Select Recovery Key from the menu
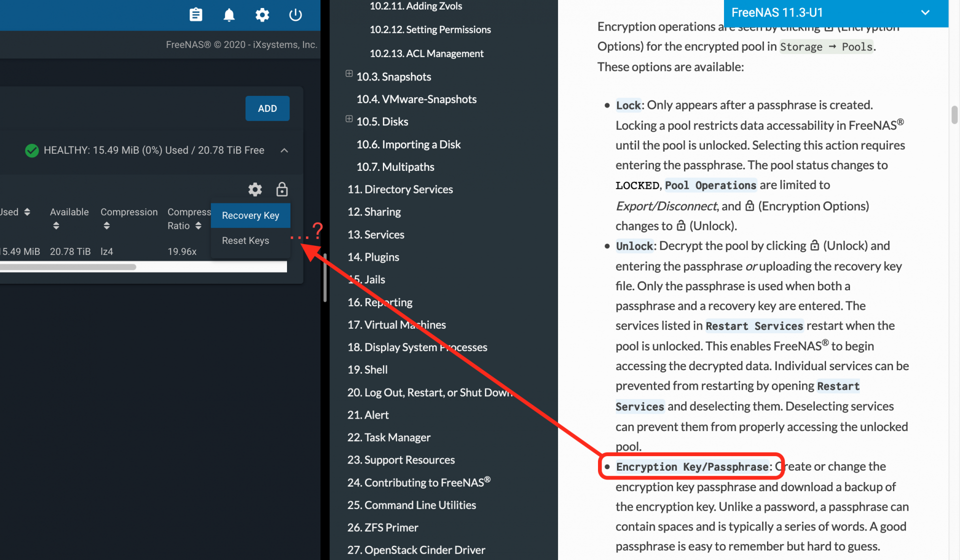 (250, 215)
